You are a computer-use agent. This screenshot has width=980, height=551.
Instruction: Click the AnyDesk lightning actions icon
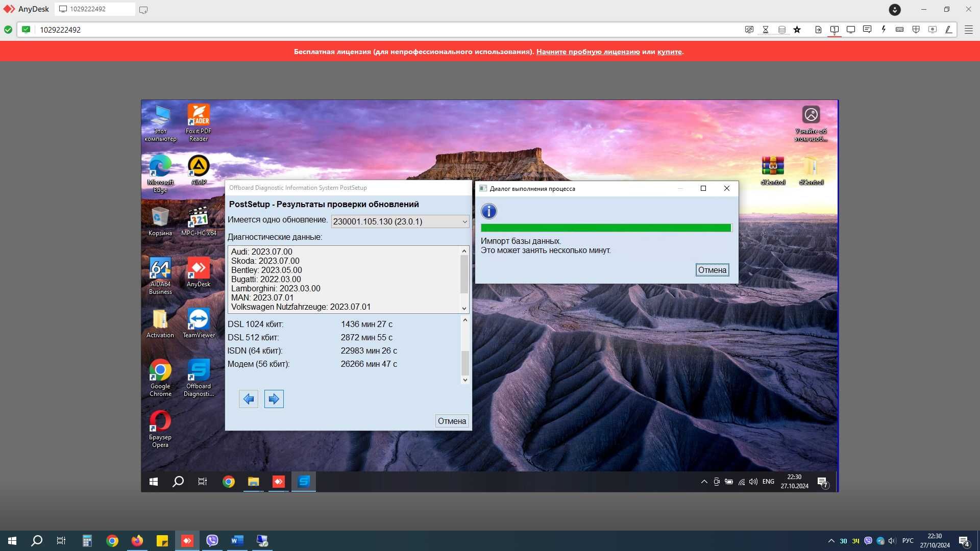(884, 30)
